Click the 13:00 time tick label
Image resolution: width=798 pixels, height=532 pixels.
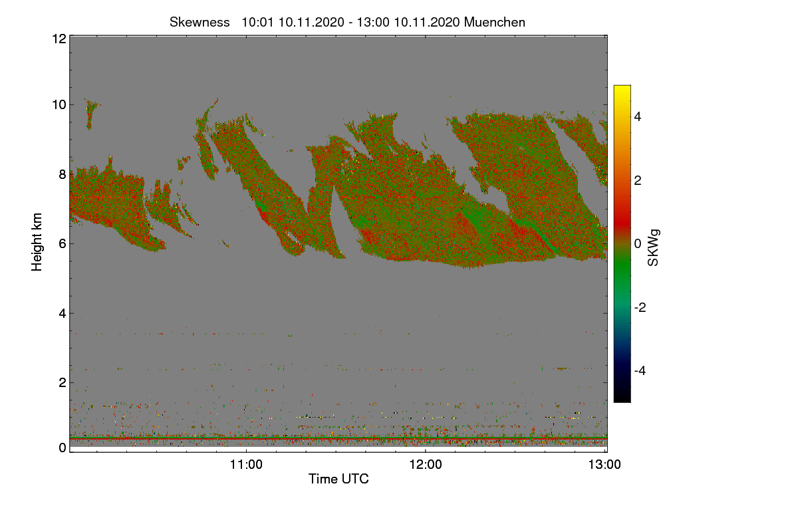(604, 465)
